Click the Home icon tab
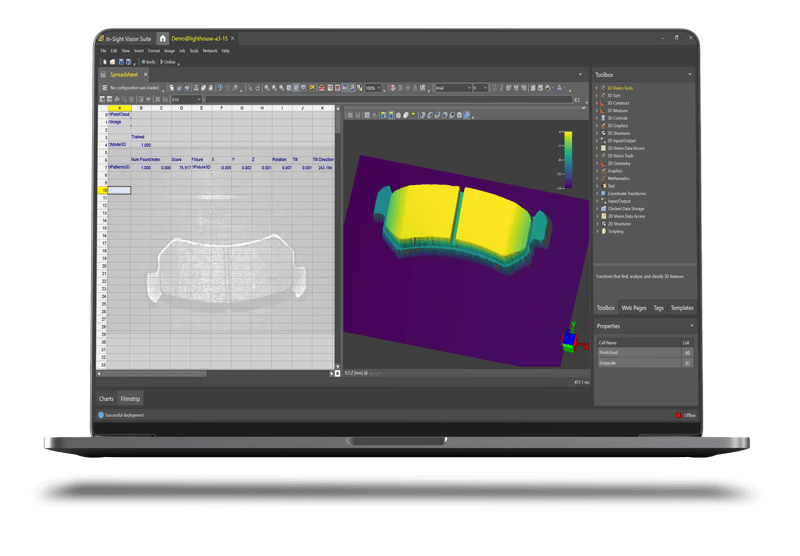This screenshot has width=800, height=556. point(162,39)
